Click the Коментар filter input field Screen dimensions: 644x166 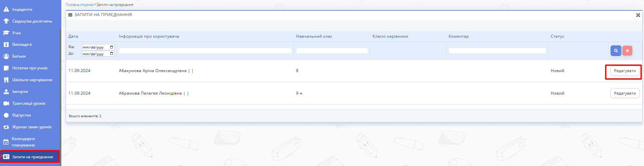point(497,51)
